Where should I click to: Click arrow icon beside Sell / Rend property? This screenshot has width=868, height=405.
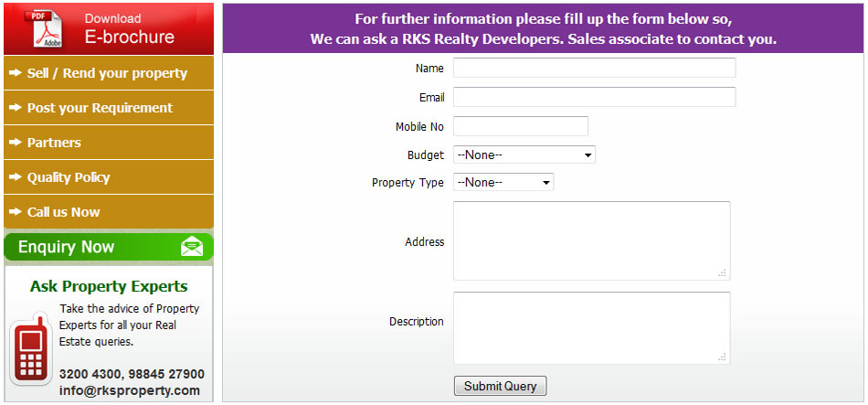16,73
